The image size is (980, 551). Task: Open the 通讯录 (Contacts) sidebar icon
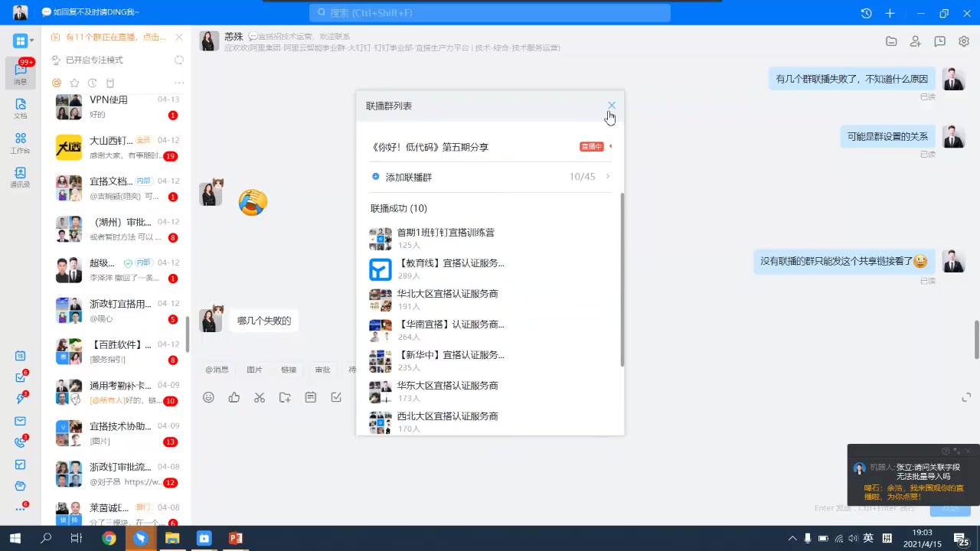click(20, 174)
